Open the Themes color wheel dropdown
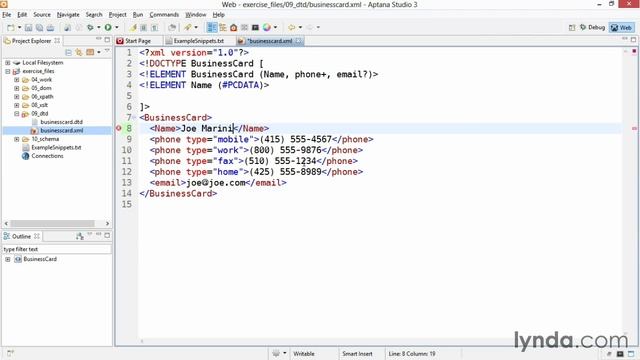This screenshot has width=640, height=360. [x=276, y=27]
